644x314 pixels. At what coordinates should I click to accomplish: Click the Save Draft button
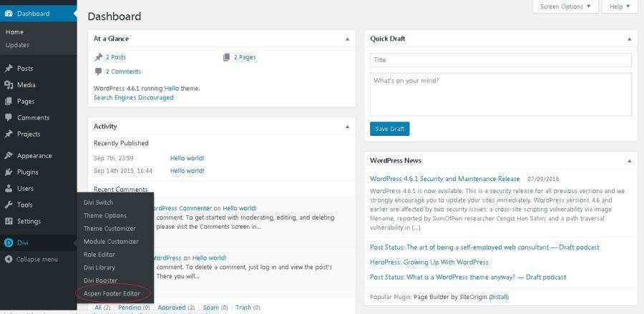point(389,129)
